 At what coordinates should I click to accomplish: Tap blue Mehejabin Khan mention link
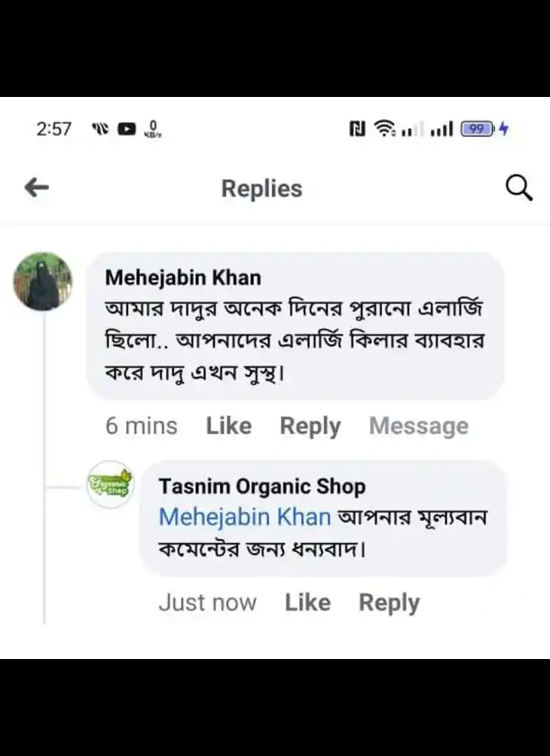tap(244, 517)
